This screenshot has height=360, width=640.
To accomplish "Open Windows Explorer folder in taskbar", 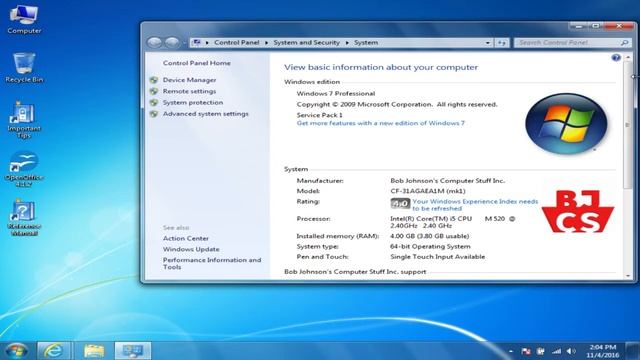I will point(94,351).
